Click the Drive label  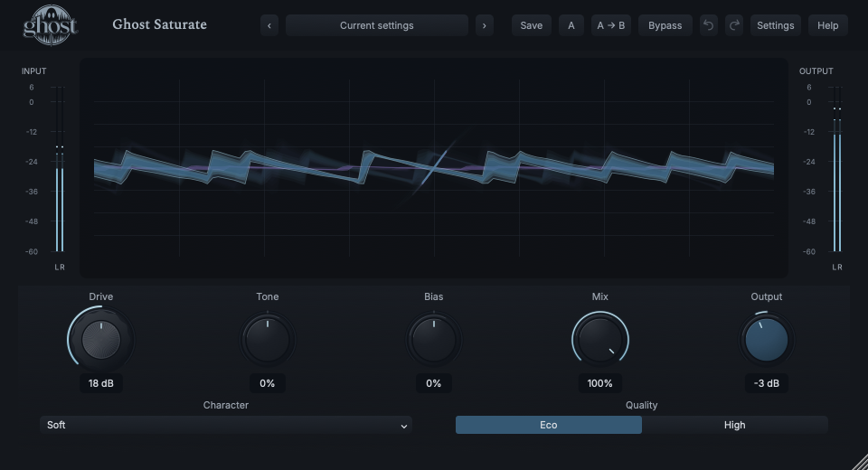point(100,296)
